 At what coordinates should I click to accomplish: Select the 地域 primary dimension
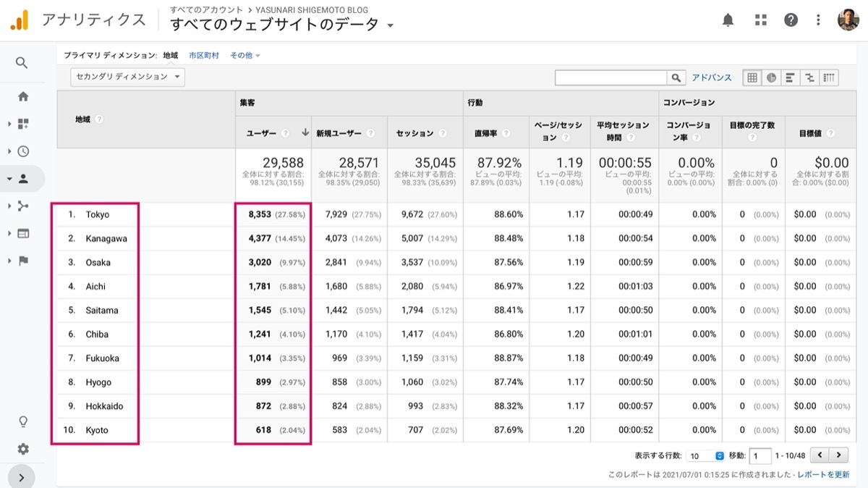[x=170, y=55]
